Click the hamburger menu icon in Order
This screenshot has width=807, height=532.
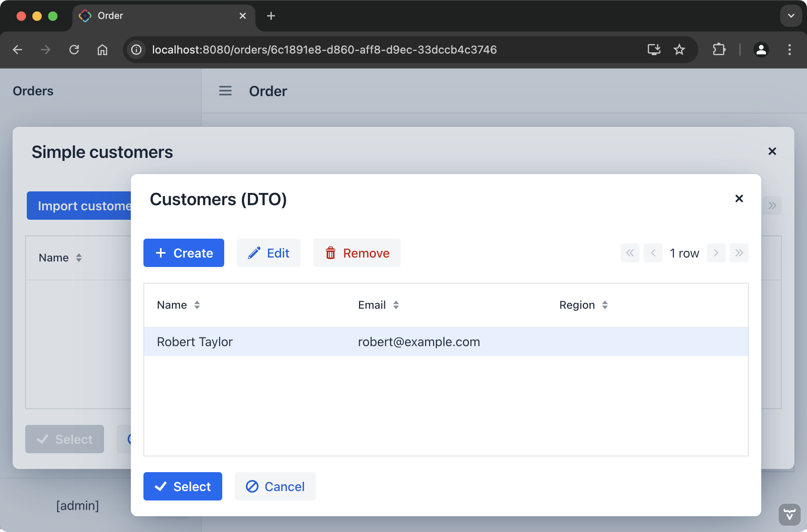pyautogui.click(x=225, y=91)
